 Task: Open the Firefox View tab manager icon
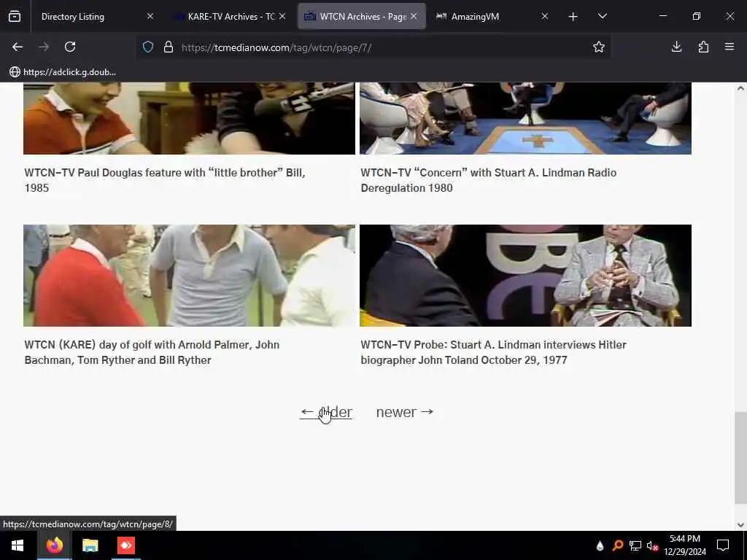coord(15,17)
